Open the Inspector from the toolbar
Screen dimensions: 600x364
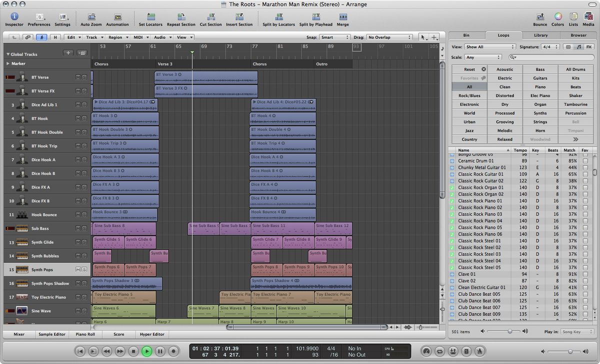[14, 16]
